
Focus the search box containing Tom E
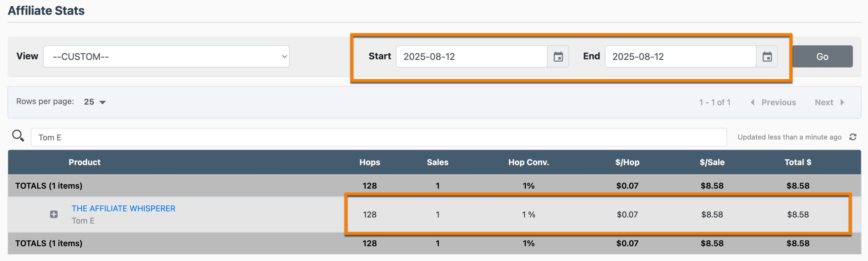[378, 137]
